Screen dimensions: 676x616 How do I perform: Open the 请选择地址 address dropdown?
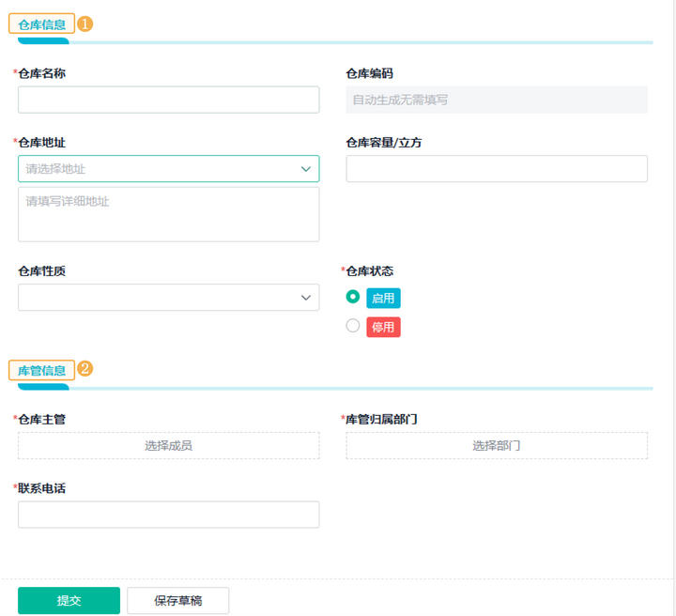(x=160, y=169)
